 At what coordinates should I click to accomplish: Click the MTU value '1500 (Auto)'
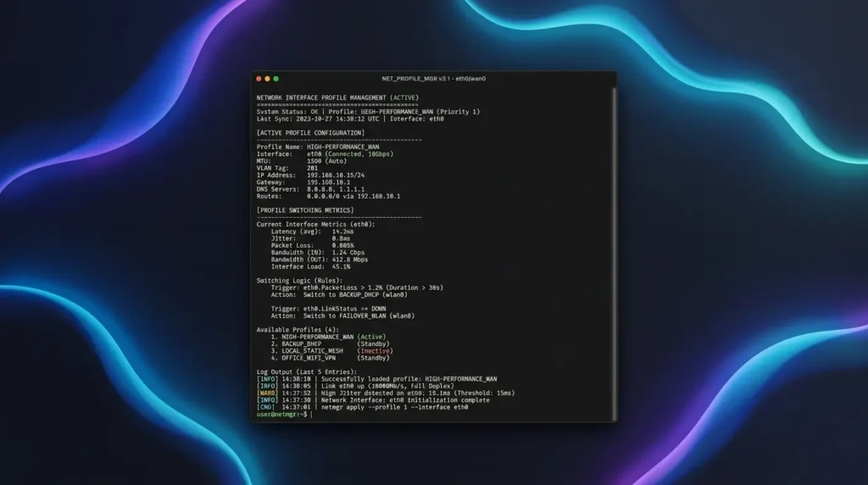326,161
